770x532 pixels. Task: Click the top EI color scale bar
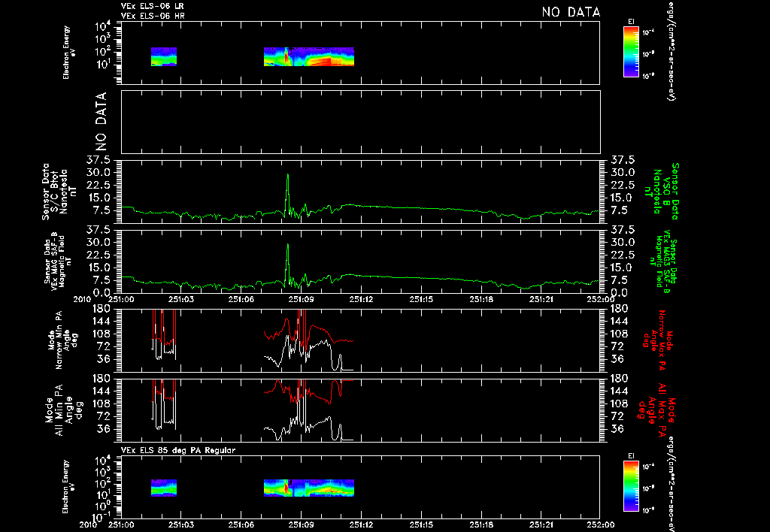[631, 52]
